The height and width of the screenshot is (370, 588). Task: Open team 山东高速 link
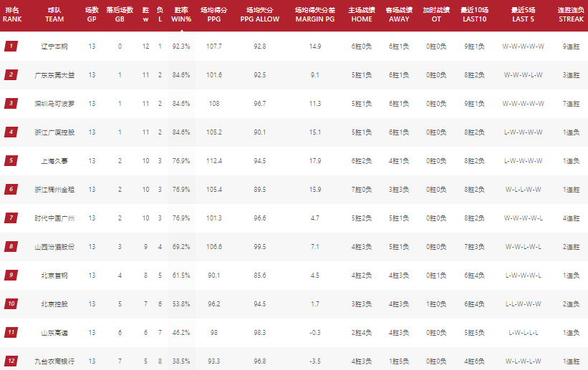[54, 333]
